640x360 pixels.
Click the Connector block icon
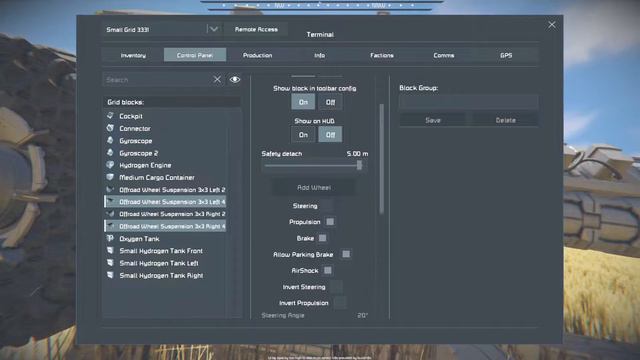[110, 128]
